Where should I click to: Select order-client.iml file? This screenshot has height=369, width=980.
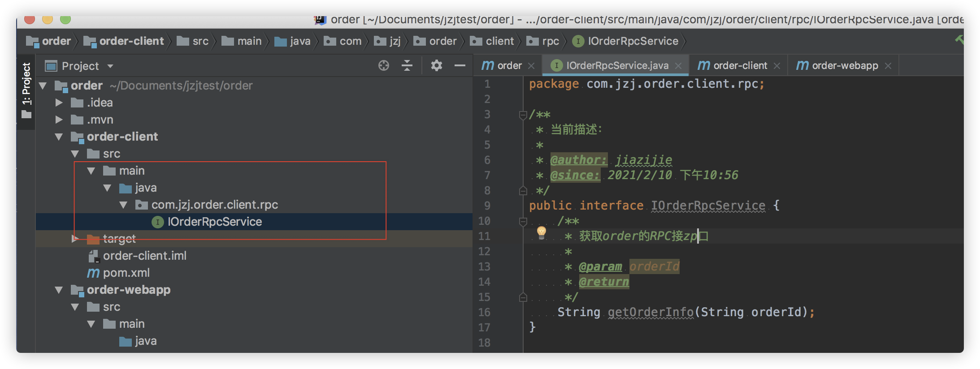254,256
